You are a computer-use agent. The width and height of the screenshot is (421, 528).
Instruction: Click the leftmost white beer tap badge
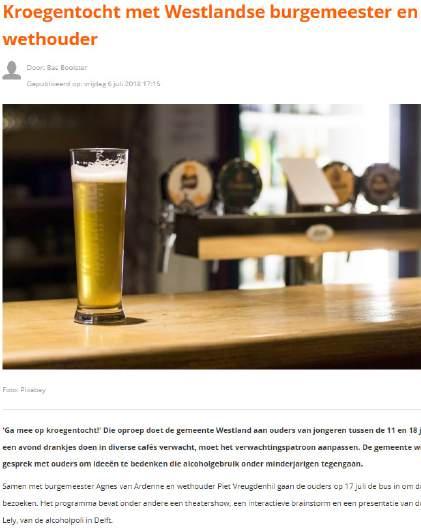pos(190,183)
